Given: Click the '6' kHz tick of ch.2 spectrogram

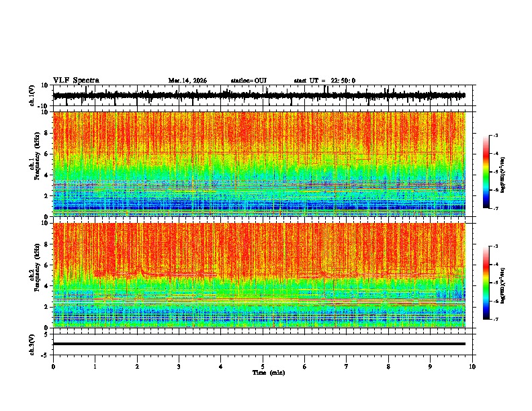Looking at the screenshot, I should coord(47,265).
